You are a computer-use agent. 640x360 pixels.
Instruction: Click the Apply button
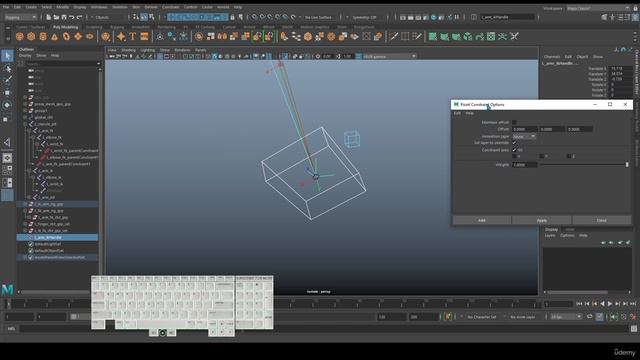(x=542, y=220)
